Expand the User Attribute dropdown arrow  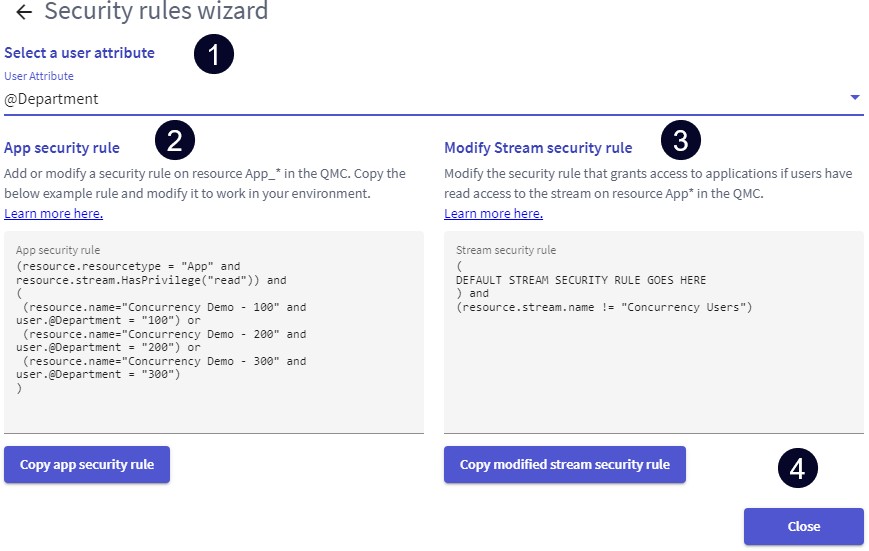[855, 98]
